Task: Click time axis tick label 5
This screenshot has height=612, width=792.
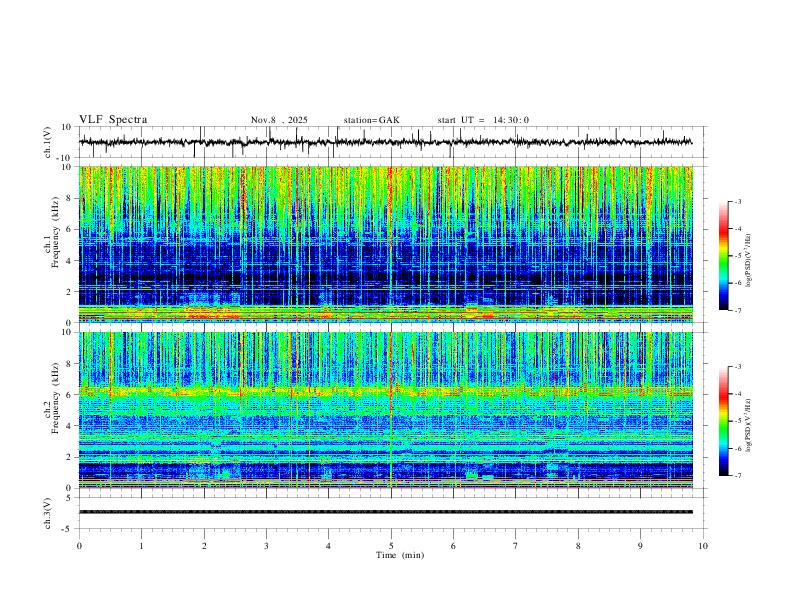Action: (391, 546)
